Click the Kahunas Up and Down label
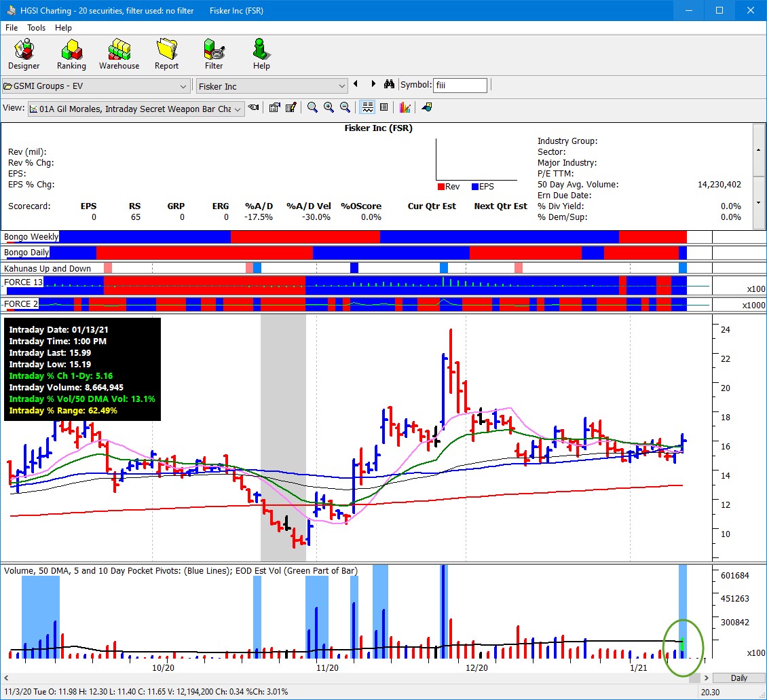This screenshot has height=700, width=767. (x=48, y=269)
